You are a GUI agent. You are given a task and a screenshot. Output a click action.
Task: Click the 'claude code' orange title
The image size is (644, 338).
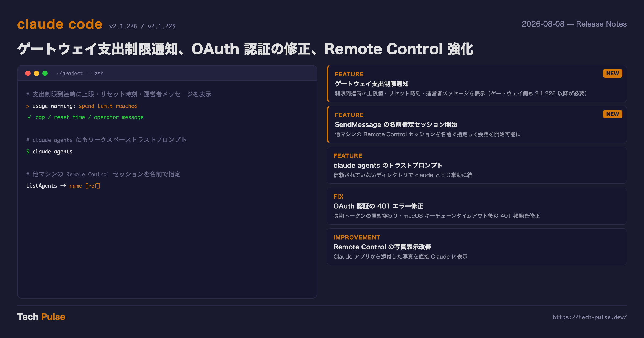60,24
